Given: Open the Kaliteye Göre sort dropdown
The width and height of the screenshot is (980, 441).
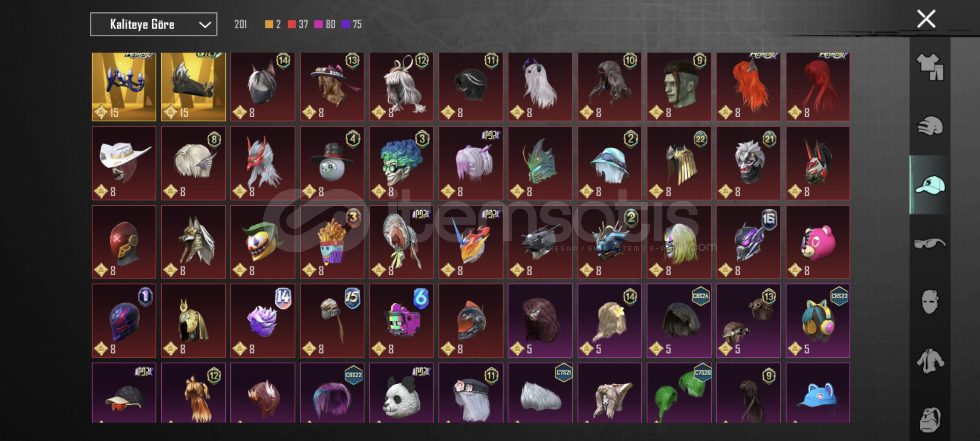Looking at the screenshot, I should click(x=153, y=24).
